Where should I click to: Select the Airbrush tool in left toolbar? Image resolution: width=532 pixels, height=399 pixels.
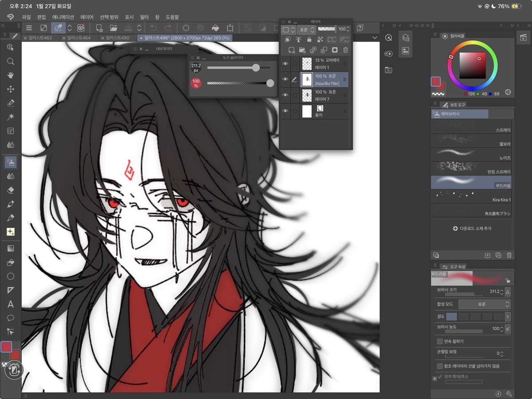[11, 162]
